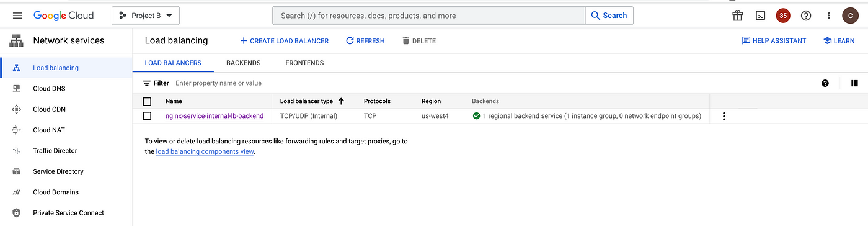Click the blue Search button
Screen dimensions: 868x226
(609, 16)
